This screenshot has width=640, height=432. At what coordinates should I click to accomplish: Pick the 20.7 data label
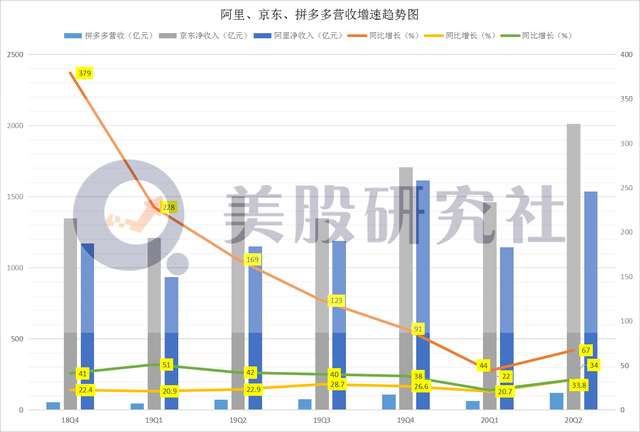[x=505, y=392]
